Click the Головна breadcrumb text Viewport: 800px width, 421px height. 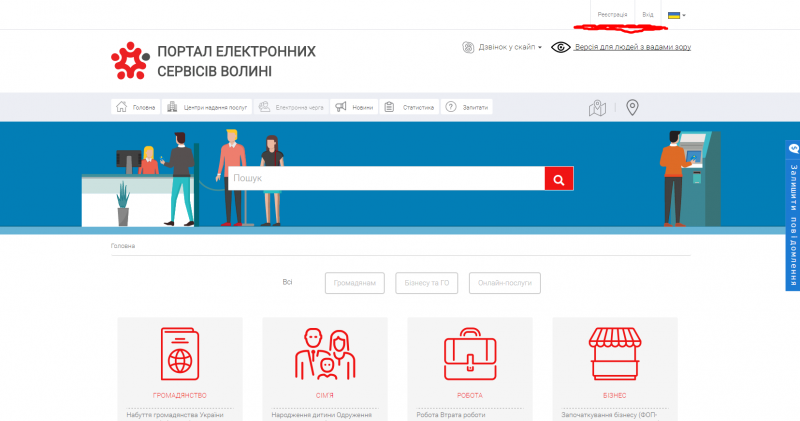tap(123, 246)
